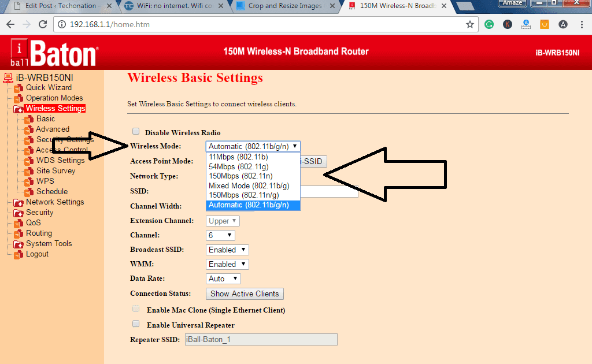The height and width of the screenshot is (364, 592).
Task: Click Logout in sidebar
Action: click(37, 254)
